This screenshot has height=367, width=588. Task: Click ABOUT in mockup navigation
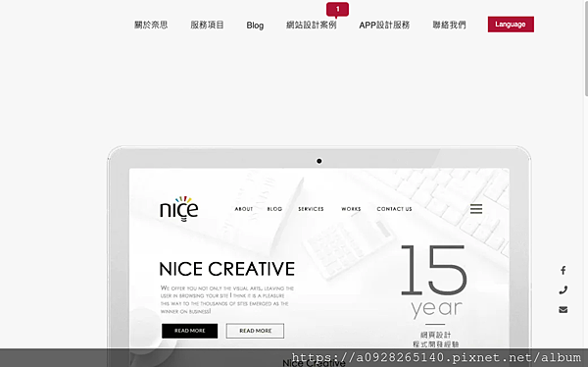(x=244, y=209)
